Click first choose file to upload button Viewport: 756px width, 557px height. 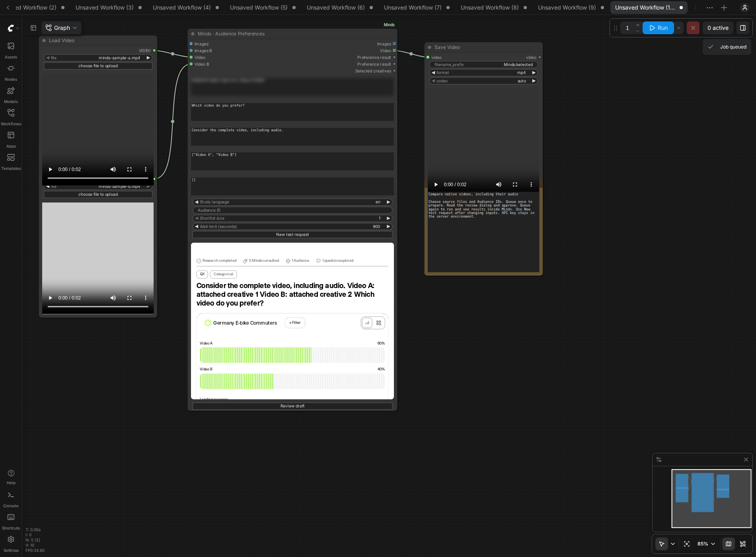98,66
